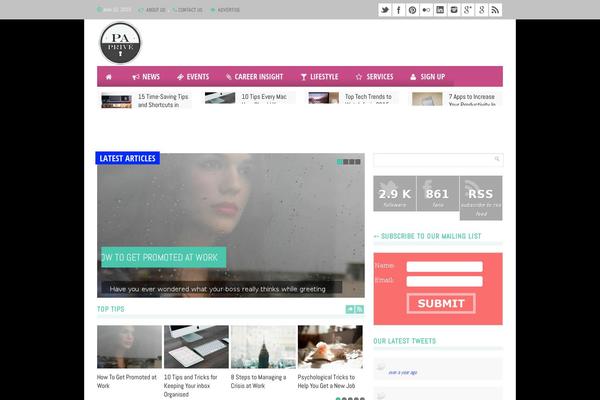Open the LinkedIn icon in top bar
This screenshot has height=400, width=600.
(x=440, y=10)
